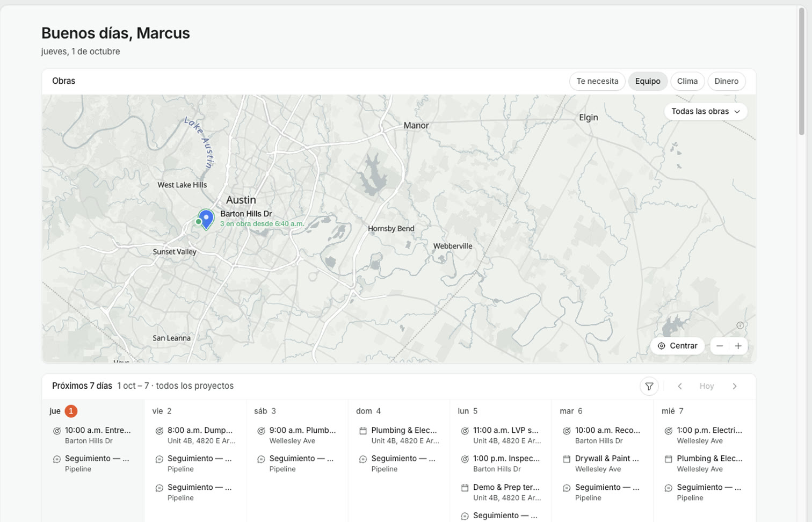Zoom in the map with plus button
This screenshot has height=522, width=812.
pyautogui.click(x=738, y=346)
